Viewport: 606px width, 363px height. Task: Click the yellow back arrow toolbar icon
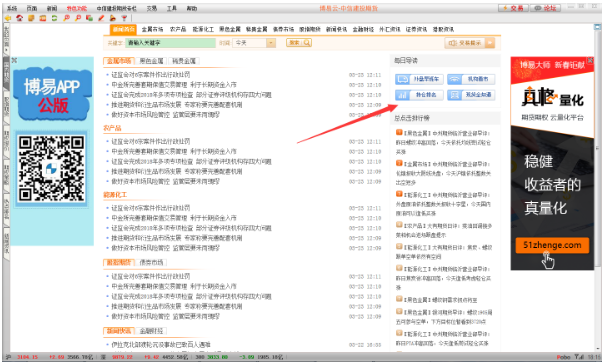coord(8,18)
